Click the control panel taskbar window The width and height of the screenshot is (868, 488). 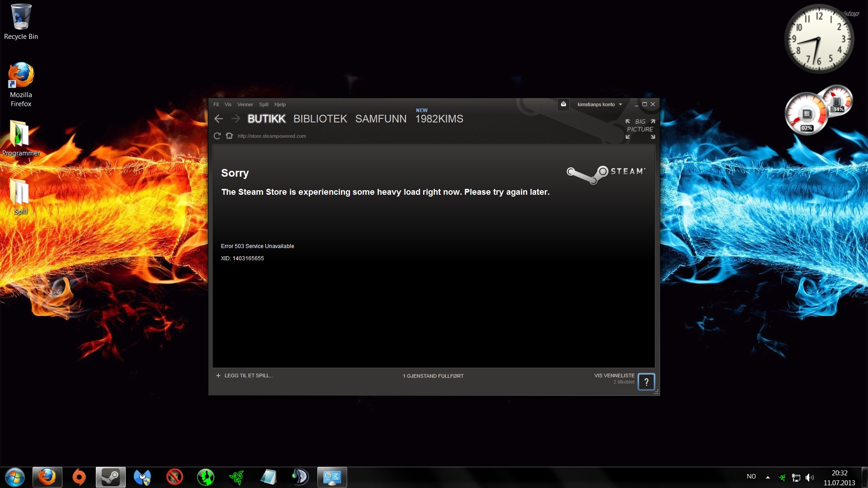[332, 477]
